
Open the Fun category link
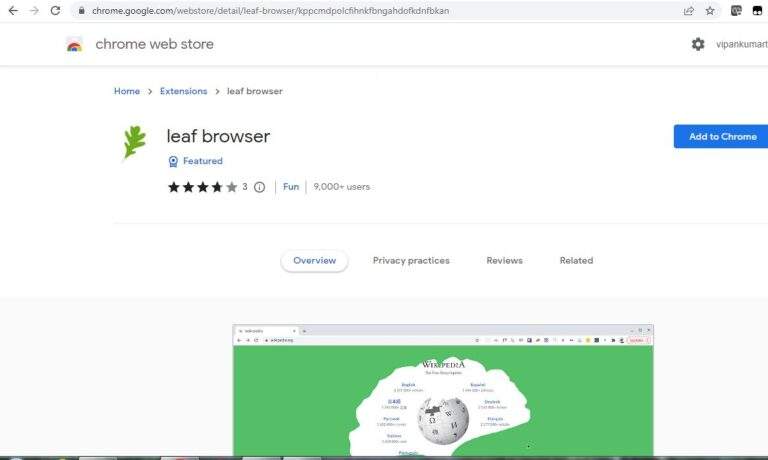tap(291, 187)
